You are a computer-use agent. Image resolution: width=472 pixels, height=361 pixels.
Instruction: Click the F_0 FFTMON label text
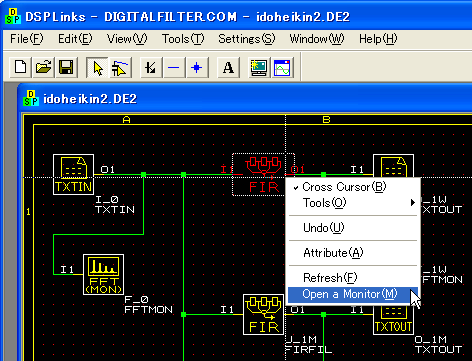(x=148, y=305)
